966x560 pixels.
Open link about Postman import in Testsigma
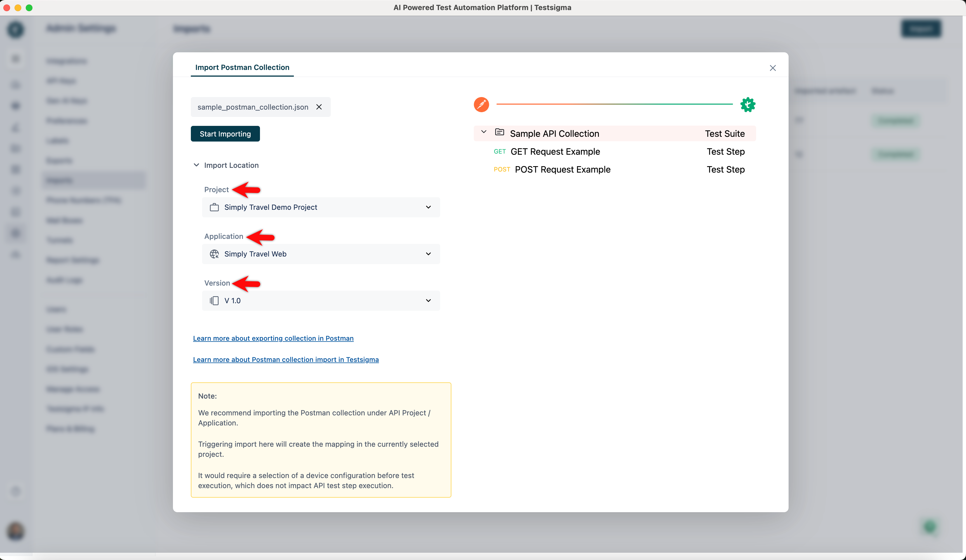[x=286, y=359]
